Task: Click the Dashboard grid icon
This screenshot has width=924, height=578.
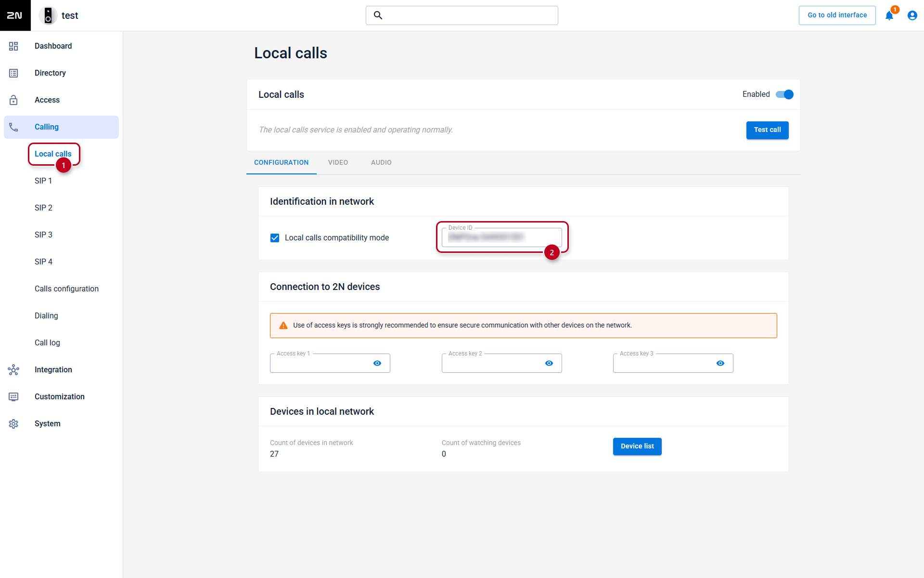Action: point(13,46)
